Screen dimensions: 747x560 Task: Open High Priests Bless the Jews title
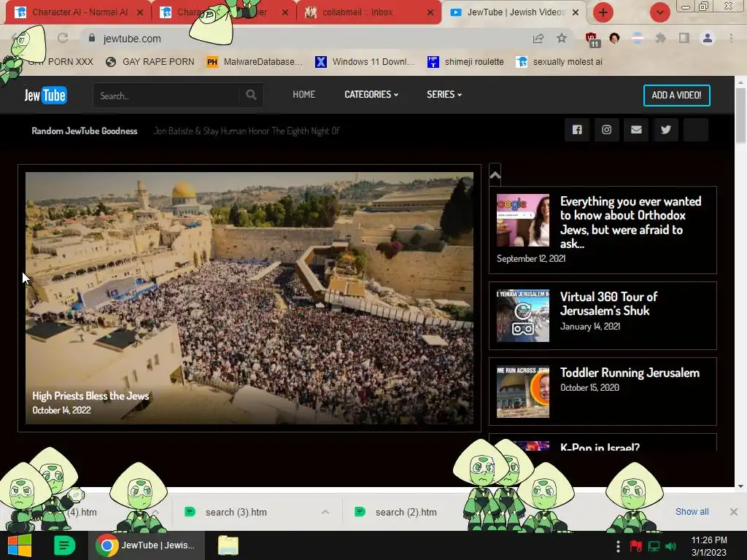[90, 396]
